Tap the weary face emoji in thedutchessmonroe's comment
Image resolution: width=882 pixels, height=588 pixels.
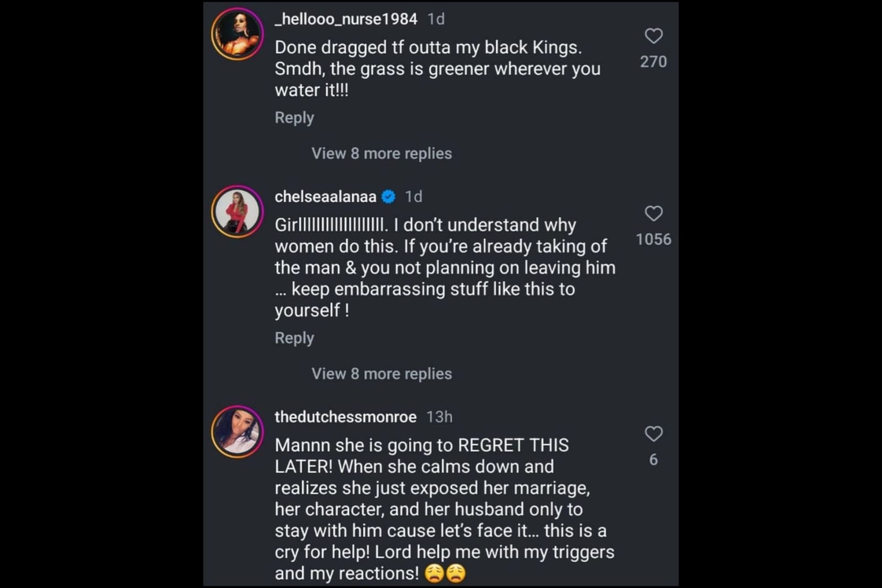click(433, 573)
